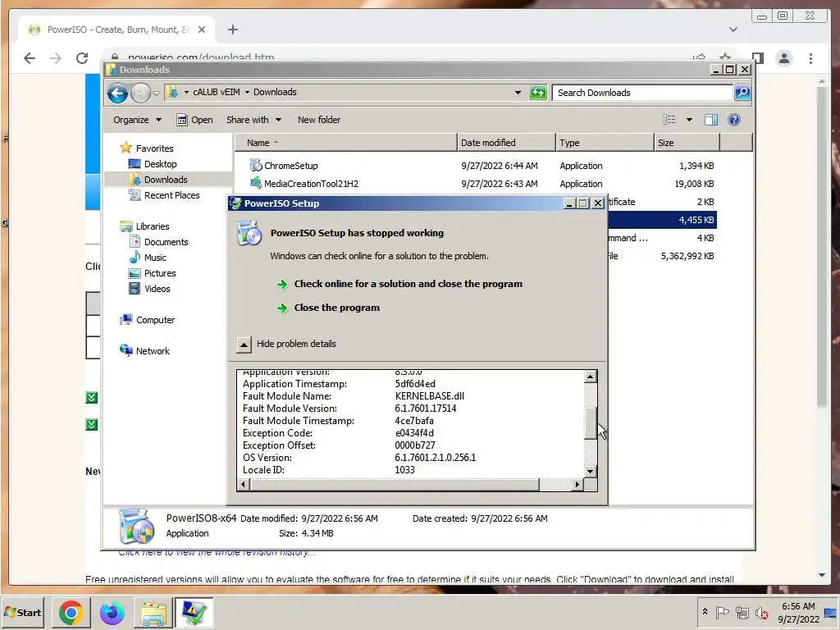
Task: Click the search magnifier in Downloads window
Action: [x=742, y=93]
